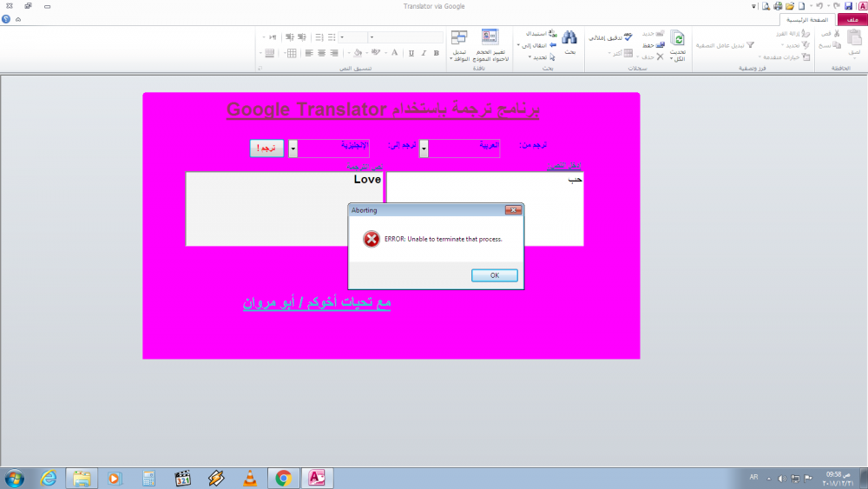Open Access Help question mark icon
This screenshot has width=868, height=489.
(x=6, y=19)
